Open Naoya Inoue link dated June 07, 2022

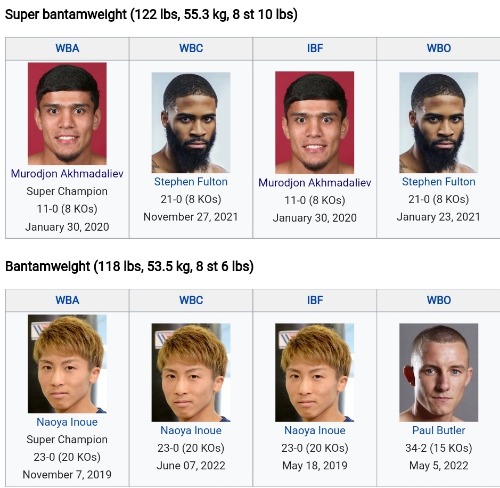191,430
